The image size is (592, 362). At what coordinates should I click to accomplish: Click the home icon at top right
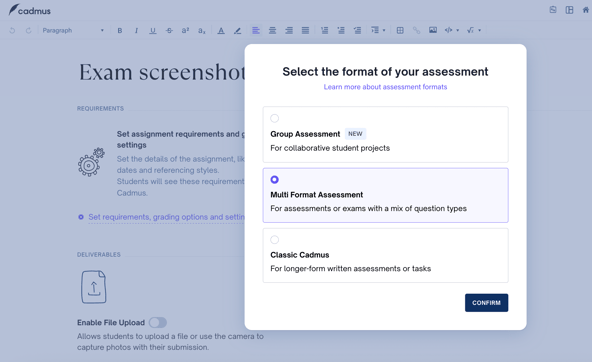tap(586, 10)
